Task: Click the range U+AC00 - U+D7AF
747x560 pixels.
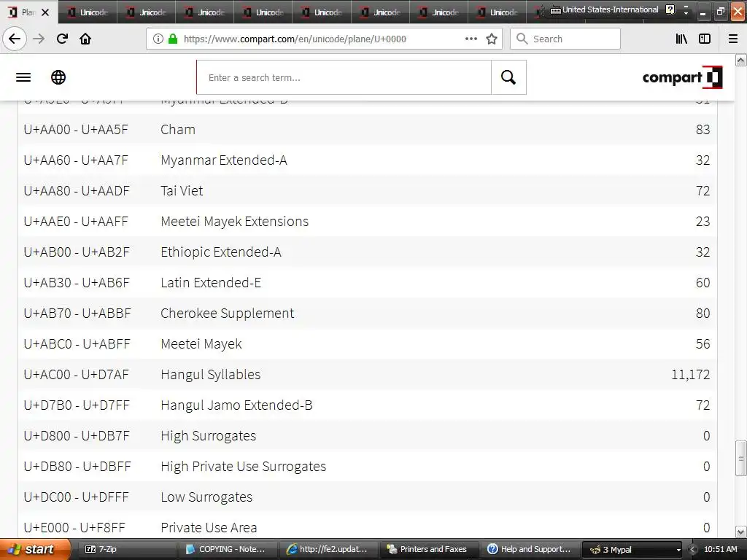Action: click(x=76, y=375)
